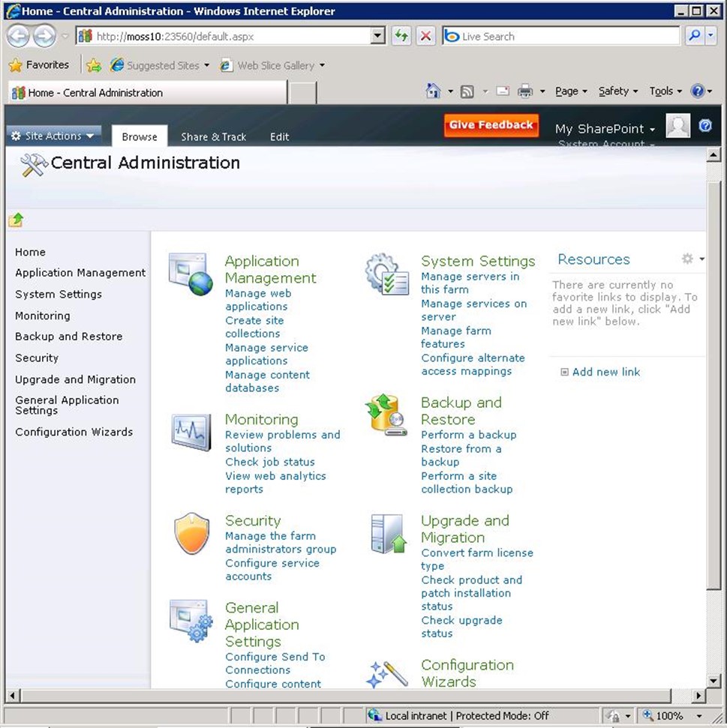
Task: Click the Print icon in command bar
Action: (525, 91)
